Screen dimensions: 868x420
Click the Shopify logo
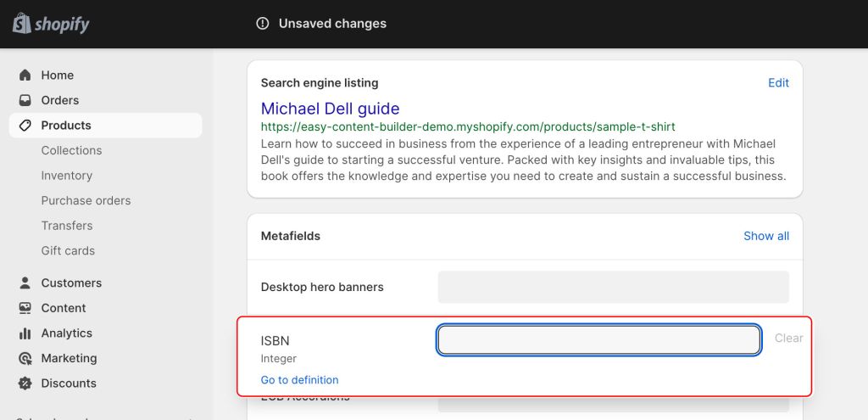pyautogui.click(x=51, y=24)
